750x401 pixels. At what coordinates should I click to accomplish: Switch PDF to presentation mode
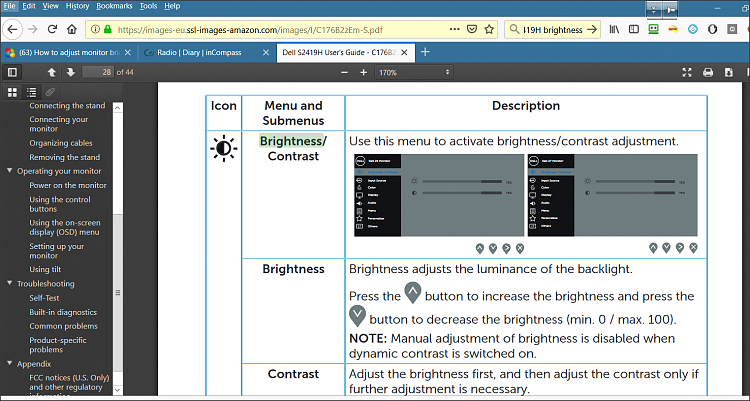(x=687, y=72)
